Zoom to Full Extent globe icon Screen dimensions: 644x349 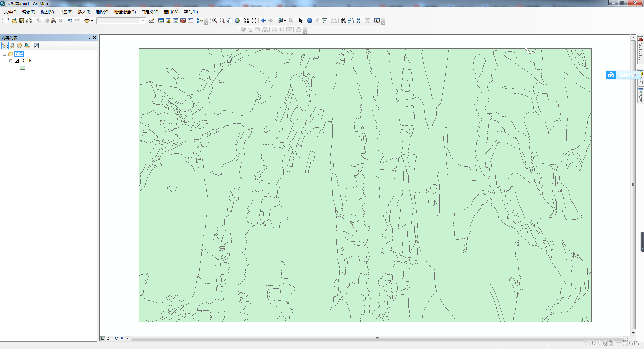coord(237,21)
